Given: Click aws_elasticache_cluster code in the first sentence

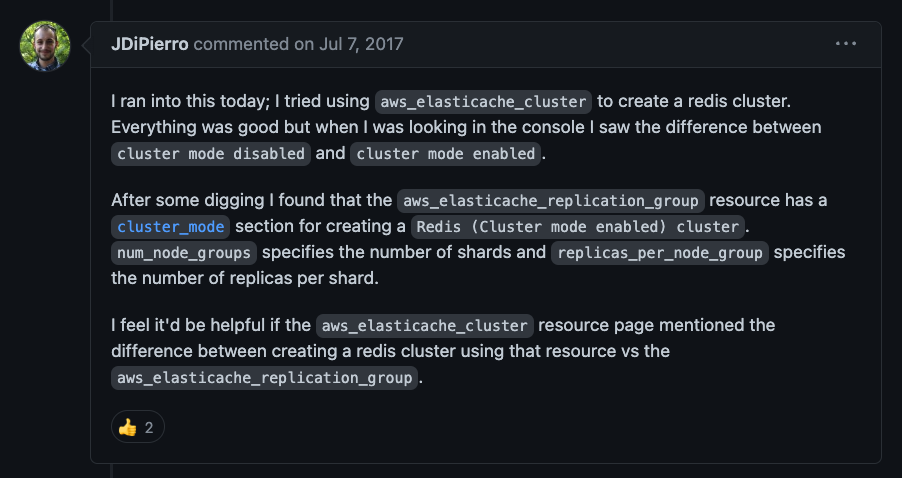Looking at the screenshot, I should [483, 102].
